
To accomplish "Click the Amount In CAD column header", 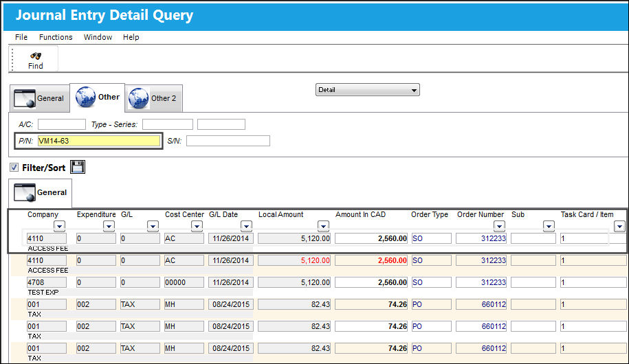I will 360,214.
